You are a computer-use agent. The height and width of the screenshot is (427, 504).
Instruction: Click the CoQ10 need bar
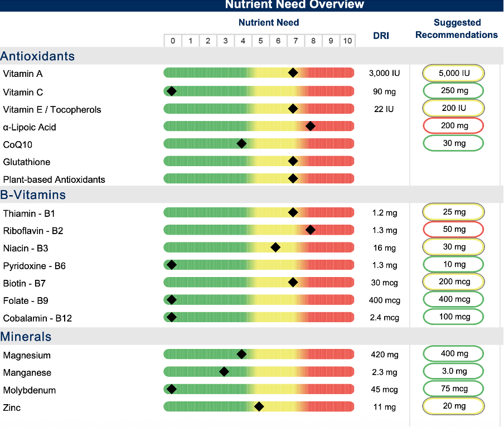[x=259, y=143]
